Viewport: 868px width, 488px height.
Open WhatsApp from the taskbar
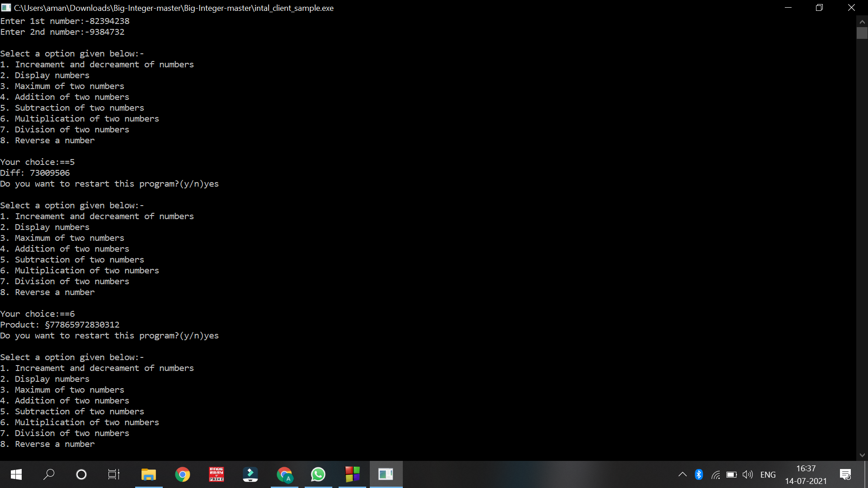(x=318, y=474)
